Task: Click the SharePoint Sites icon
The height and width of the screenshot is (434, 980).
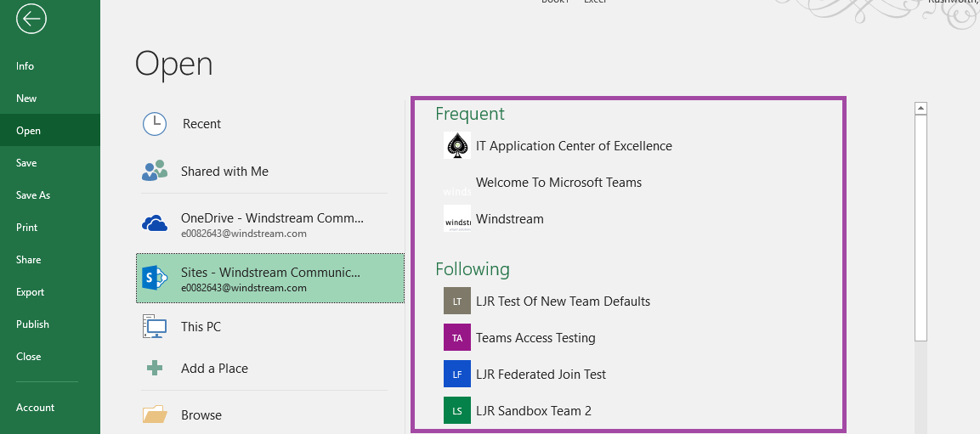Action: click(155, 278)
